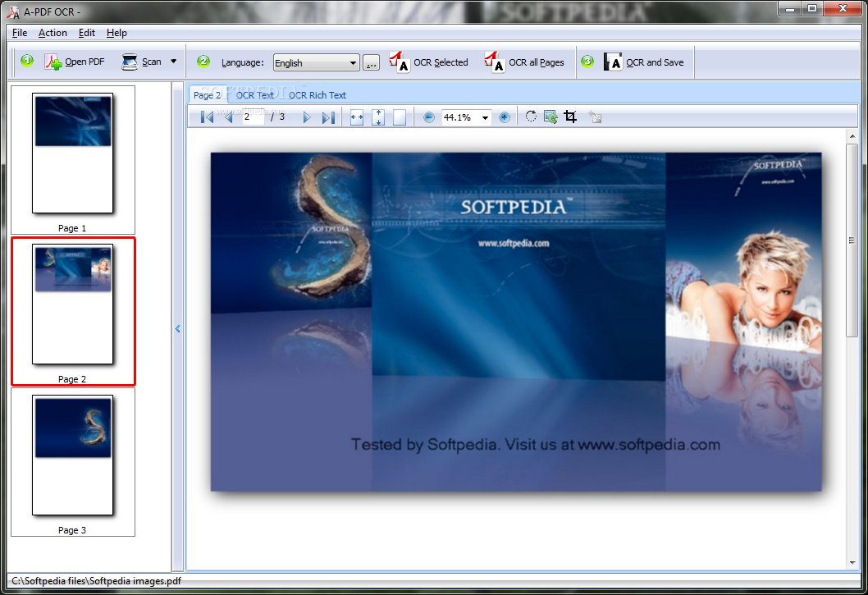Select the Page 1 thumbnail
Viewport: 868px width, 595px height.
pos(72,159)
